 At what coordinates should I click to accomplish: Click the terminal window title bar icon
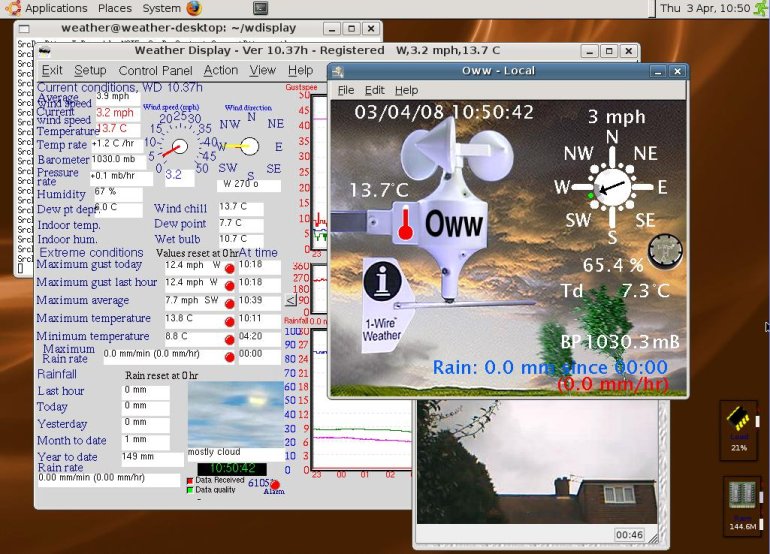[x=24, y=29]
